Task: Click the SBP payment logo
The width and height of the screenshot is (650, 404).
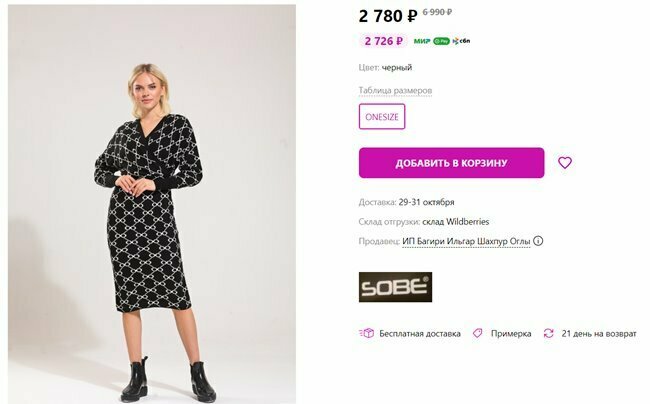Action: (x=461, y=41)
